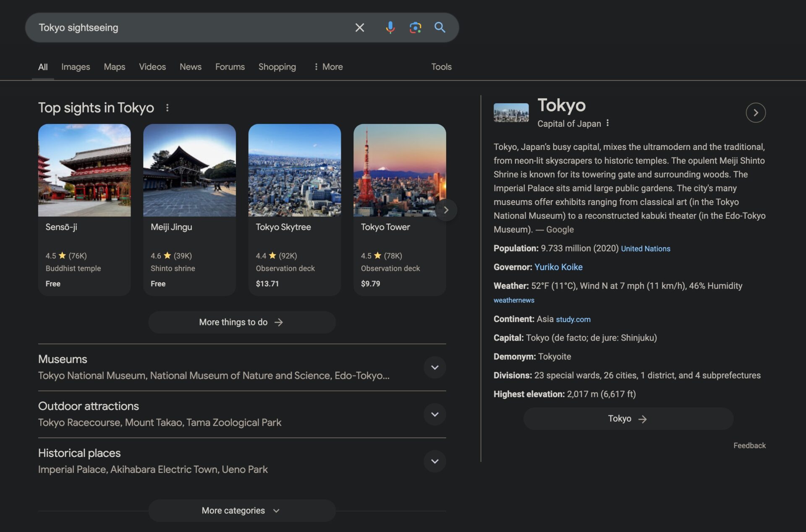
Task: Click the Tokyo Tower card title
Action: point(385,227)
